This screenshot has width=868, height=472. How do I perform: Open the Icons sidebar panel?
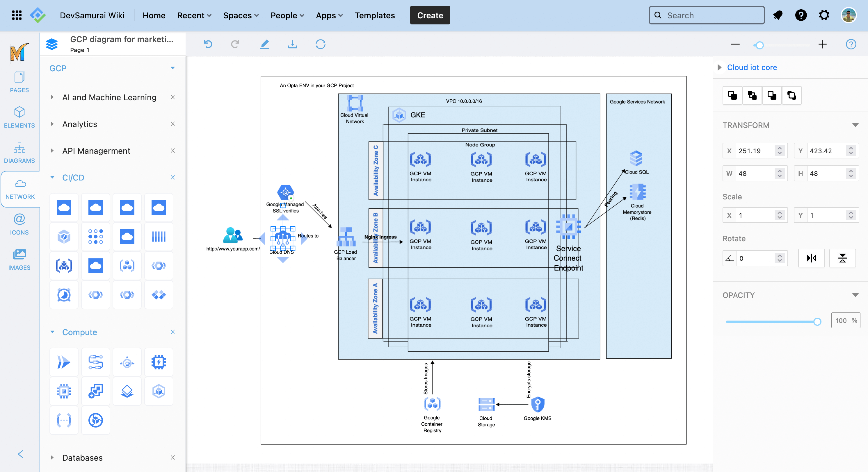click(19, 224)
